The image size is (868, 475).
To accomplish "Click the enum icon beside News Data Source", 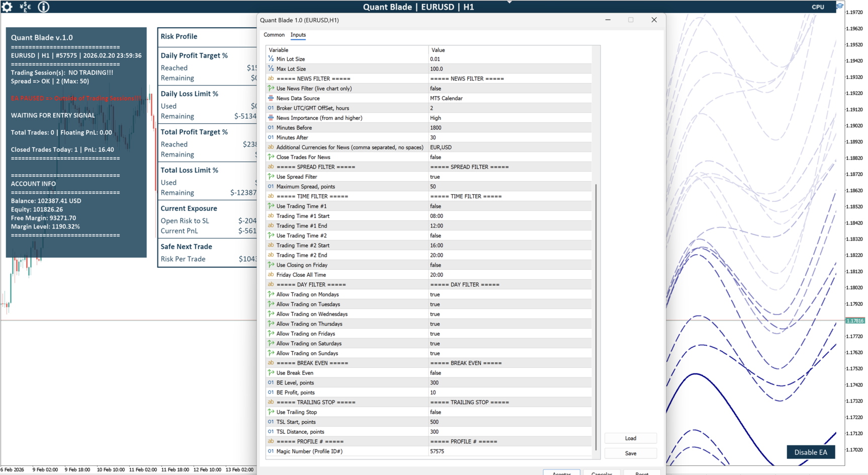I will (271, 98).
